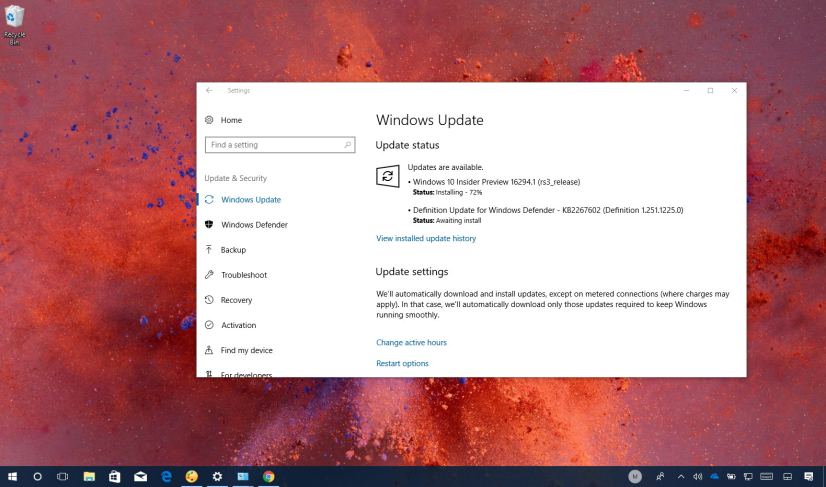The height and width of the screenshot is (487, 826).
Task: Maximize the Settings window
Action: pos(710,91)
